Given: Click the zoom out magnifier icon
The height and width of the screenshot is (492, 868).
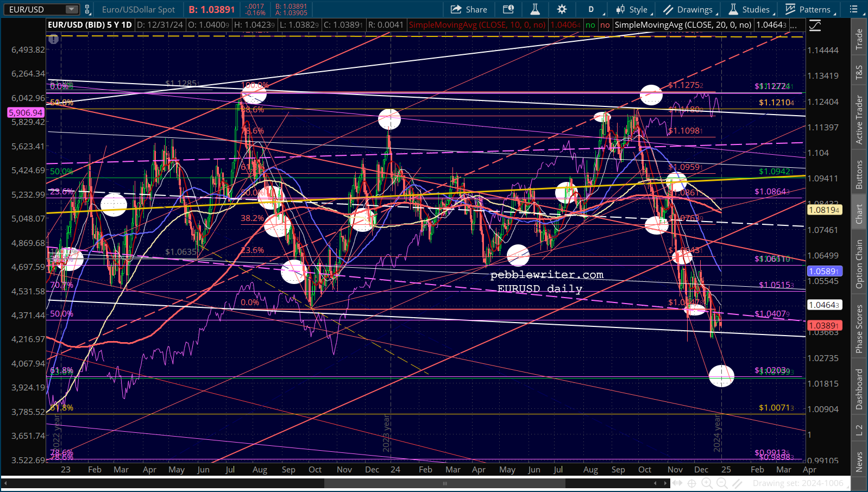Looking at the screenshot, I should [722, 483].
